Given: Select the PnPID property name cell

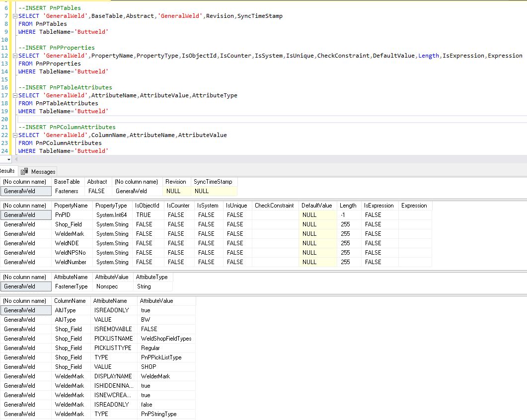Looking at the screenshot, I should click(62, 215).
